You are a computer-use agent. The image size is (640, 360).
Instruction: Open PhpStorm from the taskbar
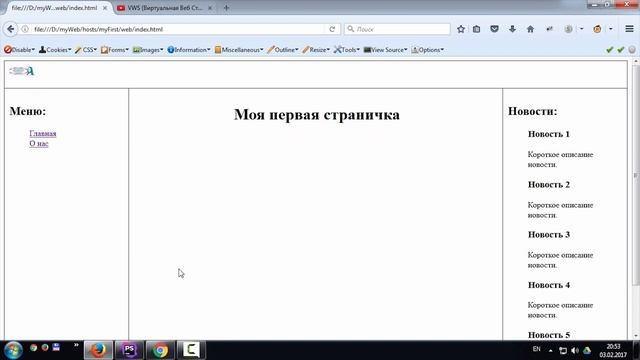pos(129,350)
